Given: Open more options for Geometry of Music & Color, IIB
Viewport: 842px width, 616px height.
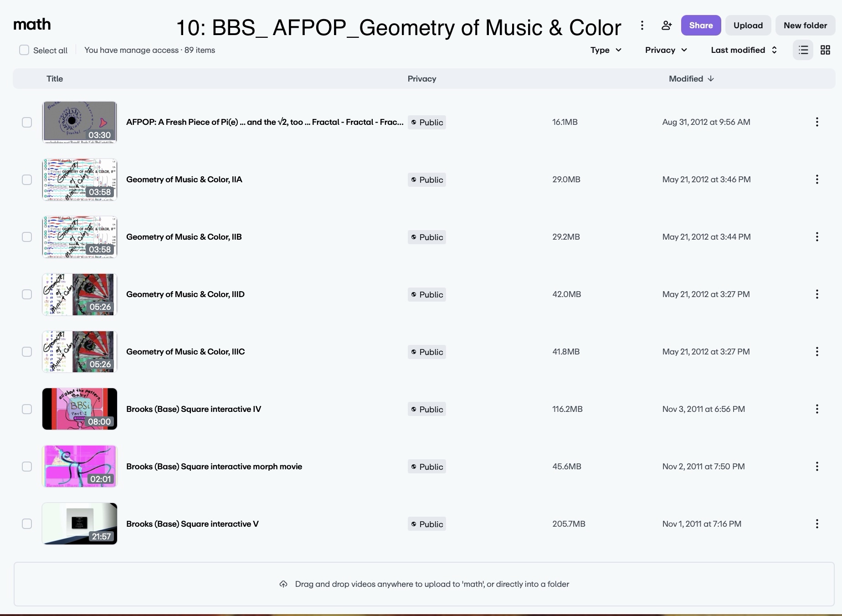Looking at the screenshot, I should tap(817, 237).
